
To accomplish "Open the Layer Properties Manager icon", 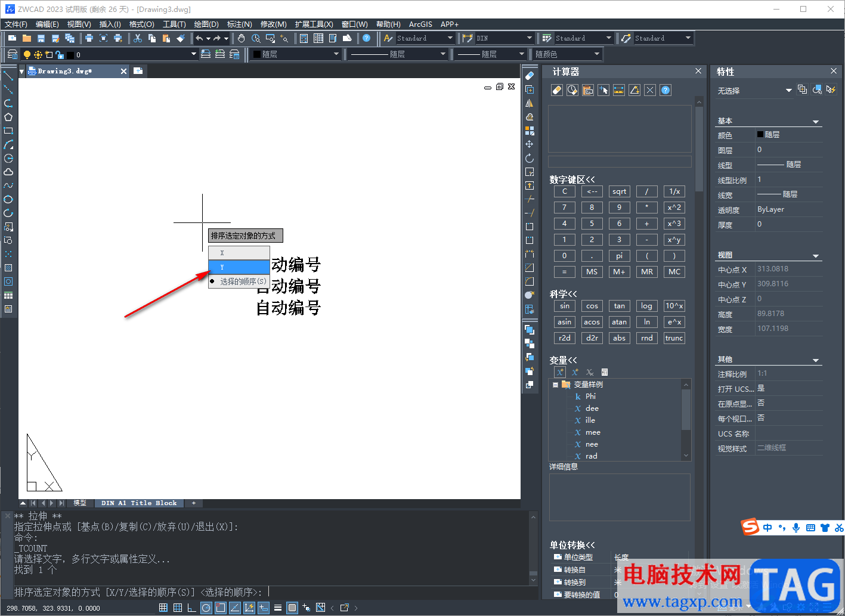I will pos(12,54).
